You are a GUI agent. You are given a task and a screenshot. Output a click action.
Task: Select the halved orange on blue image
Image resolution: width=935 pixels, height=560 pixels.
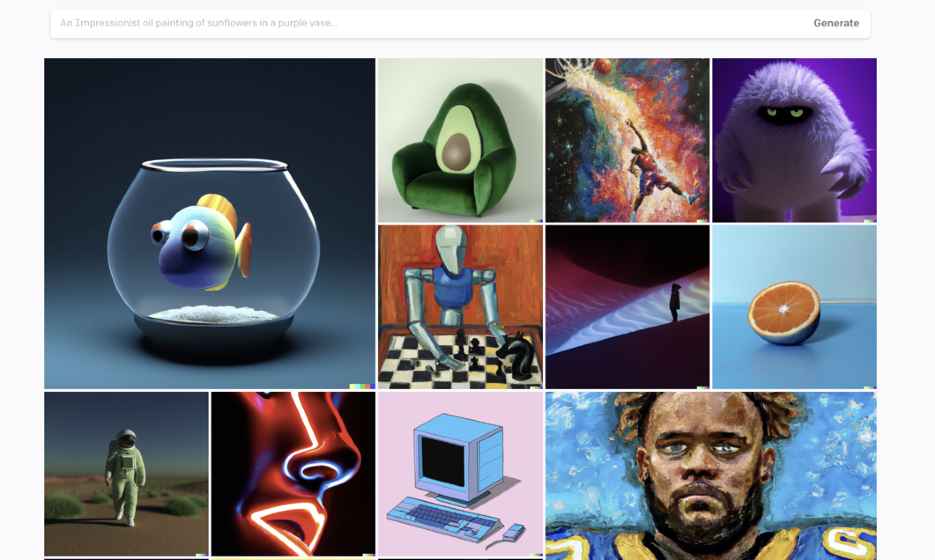coord(794,307)
